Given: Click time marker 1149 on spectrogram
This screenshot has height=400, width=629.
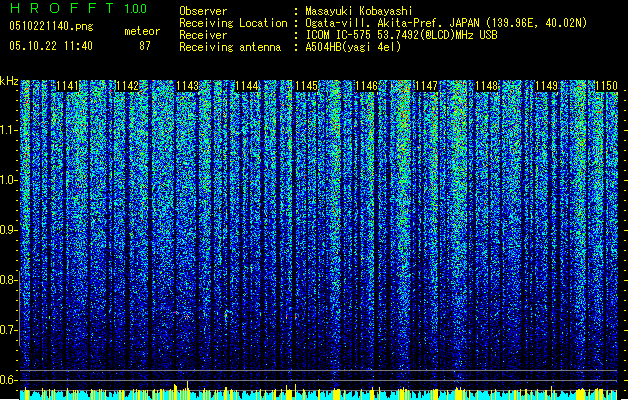Looking at the screenshot, I should (x=546, y=86).
